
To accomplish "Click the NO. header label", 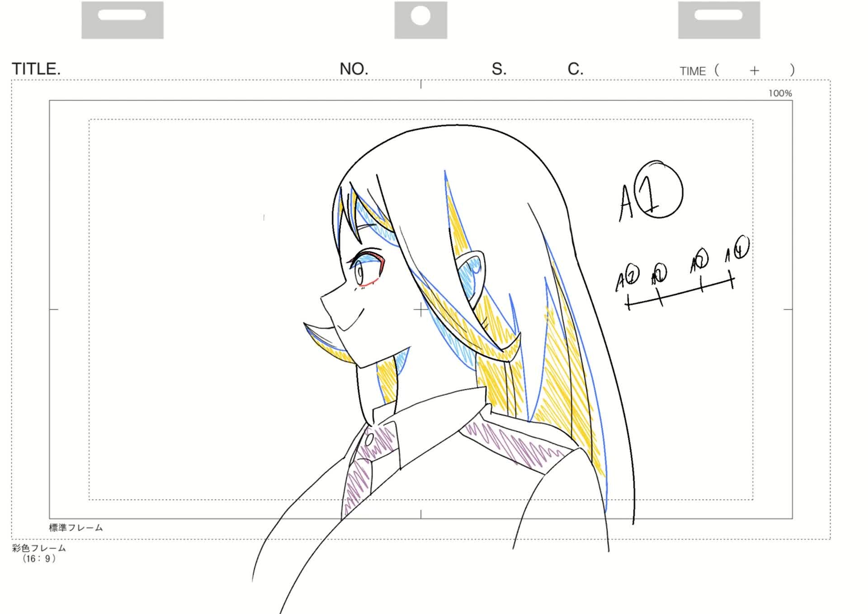I will pos(354,69).
